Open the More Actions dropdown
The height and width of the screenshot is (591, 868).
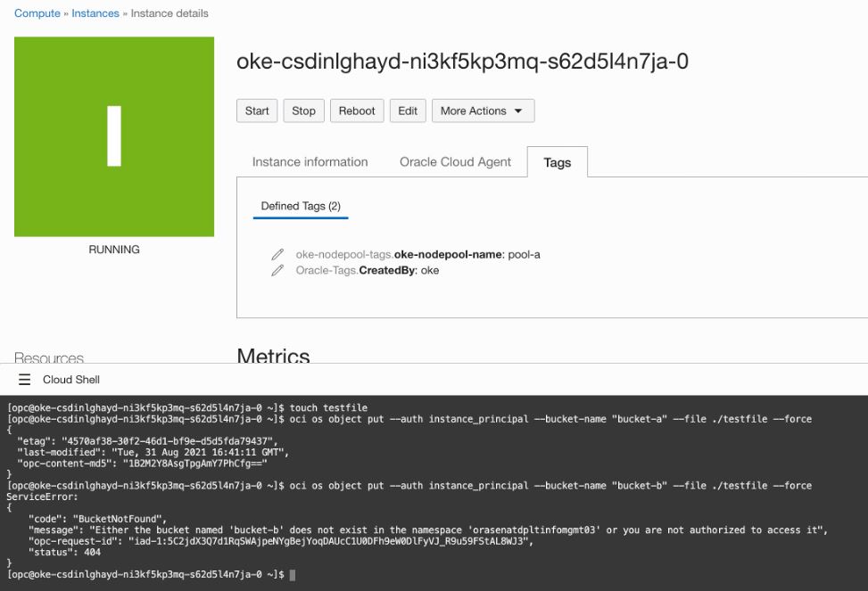pyautogui.click(x=482, y=111)
